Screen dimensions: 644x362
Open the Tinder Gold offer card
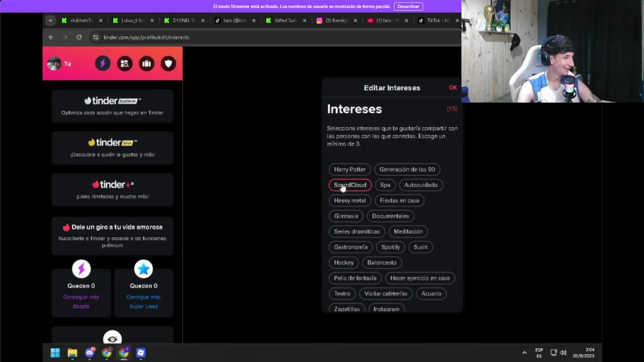point(112,148)
